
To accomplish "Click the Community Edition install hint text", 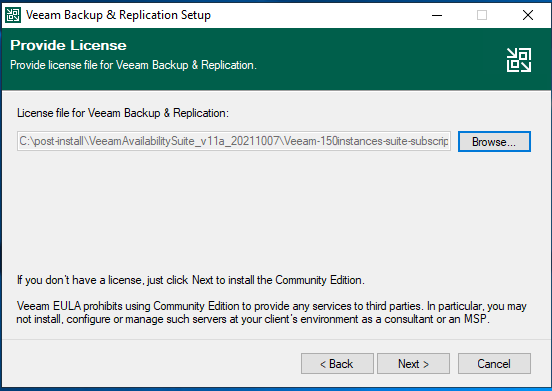I will pos(191,280).
